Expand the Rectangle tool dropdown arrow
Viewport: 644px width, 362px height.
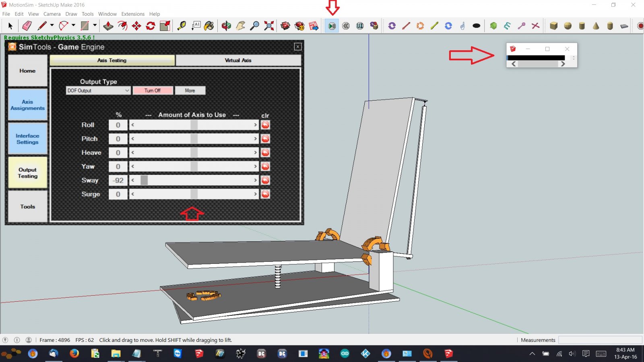95,25
